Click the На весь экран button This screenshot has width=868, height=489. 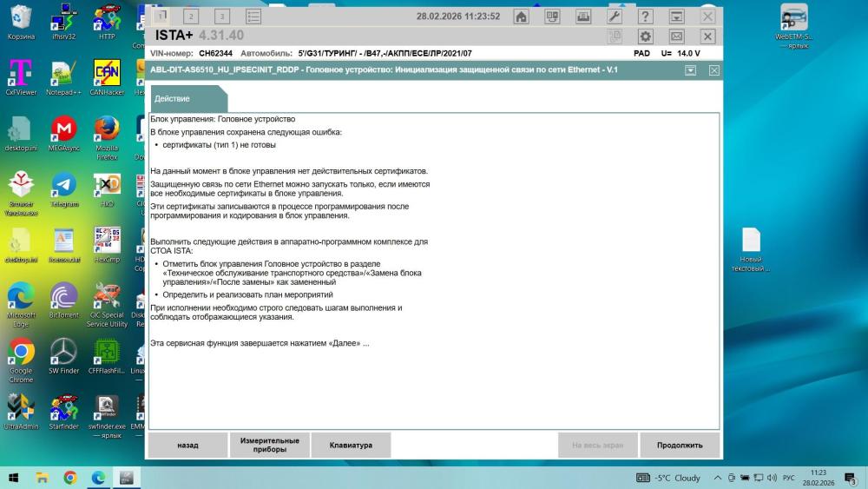tap(598, 446)
